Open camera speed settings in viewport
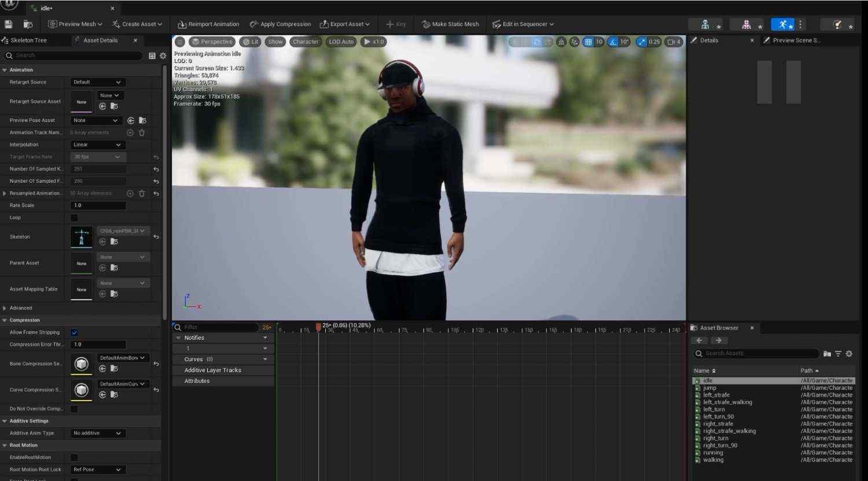 tap(674, 42)
